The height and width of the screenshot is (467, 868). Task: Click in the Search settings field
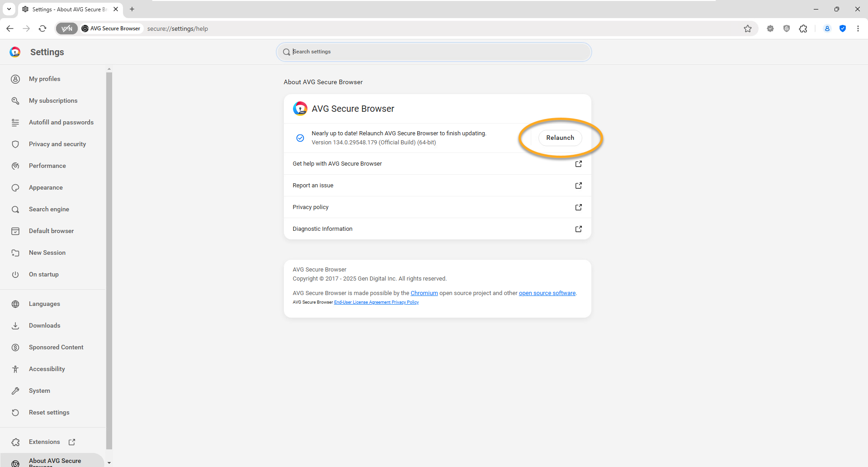pos(434,52)
